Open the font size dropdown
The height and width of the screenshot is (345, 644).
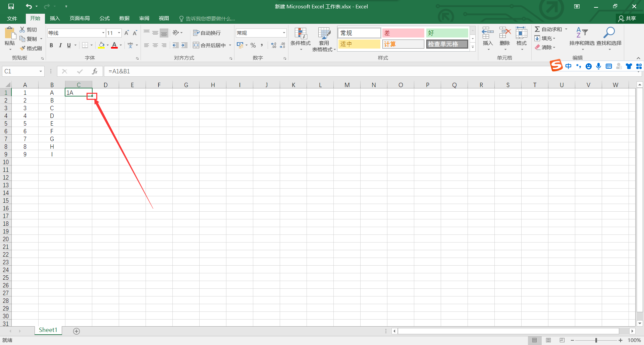pos(119,33)
